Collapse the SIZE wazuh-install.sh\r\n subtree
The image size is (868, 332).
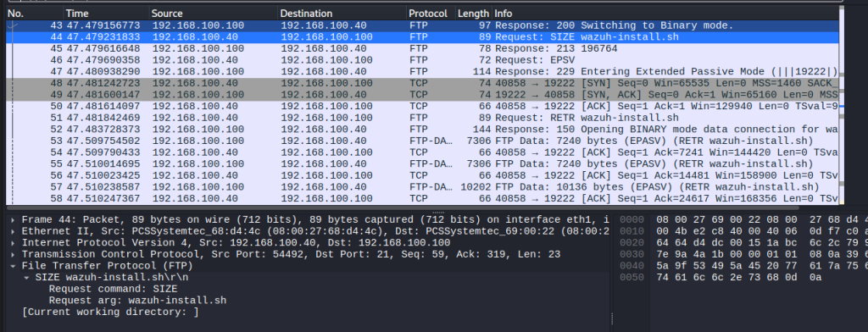[x=27, y=277]
